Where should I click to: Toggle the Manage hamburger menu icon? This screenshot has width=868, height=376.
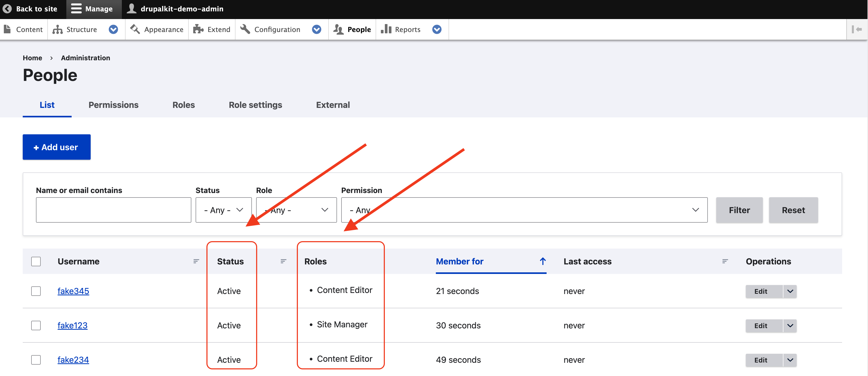click(76, 9)
